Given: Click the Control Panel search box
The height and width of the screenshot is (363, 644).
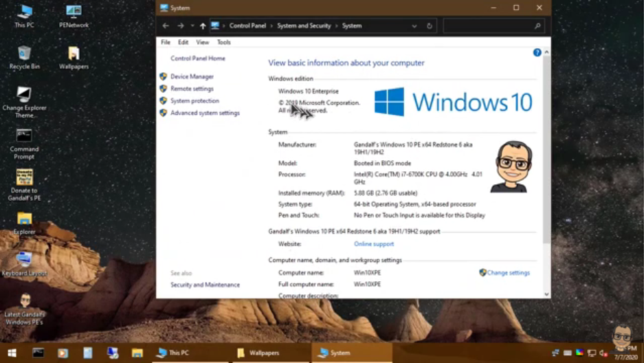Looking at the screenshot, I should (493, 26).
